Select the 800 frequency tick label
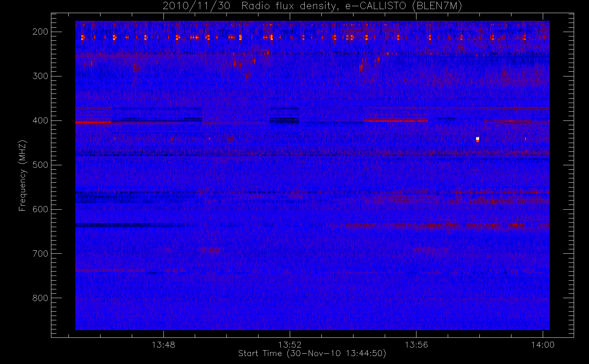Viewport: 589px width, 364px height. (x=40, y=298)
